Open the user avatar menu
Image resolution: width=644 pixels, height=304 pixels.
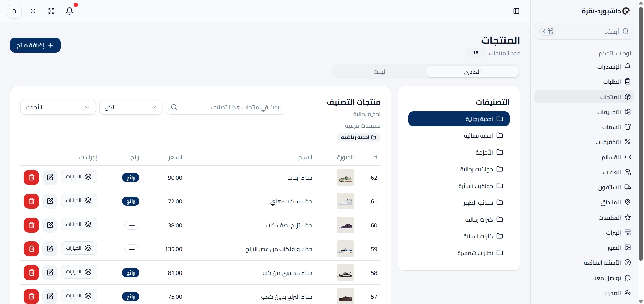[14, 11]
